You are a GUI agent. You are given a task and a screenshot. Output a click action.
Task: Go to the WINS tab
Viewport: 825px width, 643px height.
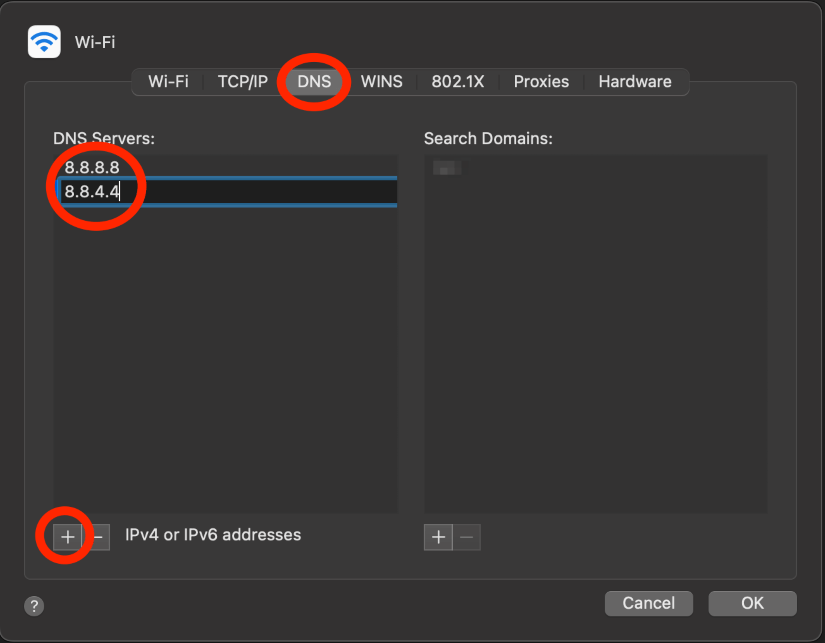[381, 82]
